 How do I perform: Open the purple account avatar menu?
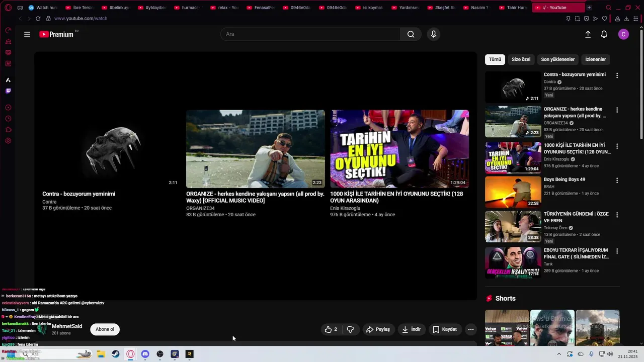tap(623, 34)
